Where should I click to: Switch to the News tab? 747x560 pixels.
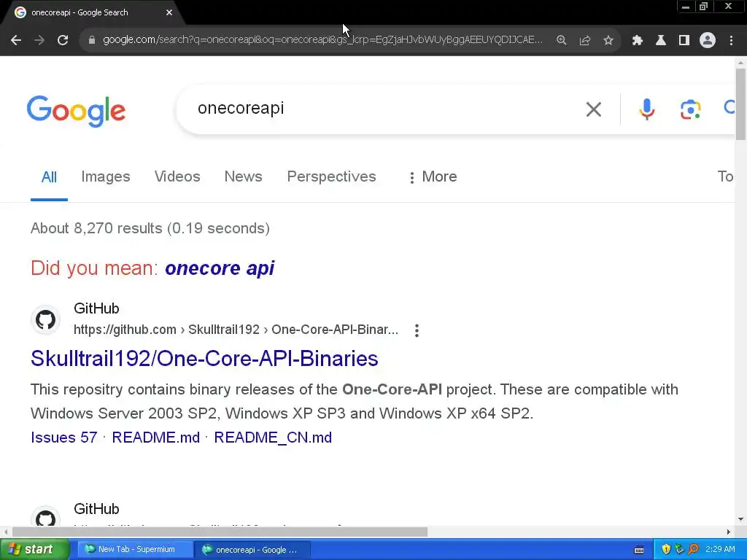point(244,176)
